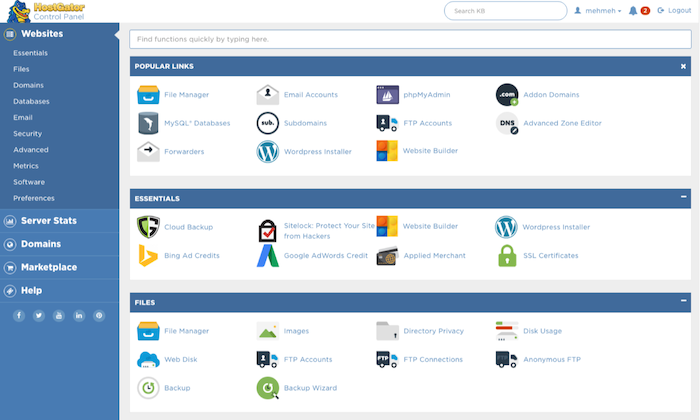Click the Images picture icon
The image size is (700, 420).
(x=268, y=331)
